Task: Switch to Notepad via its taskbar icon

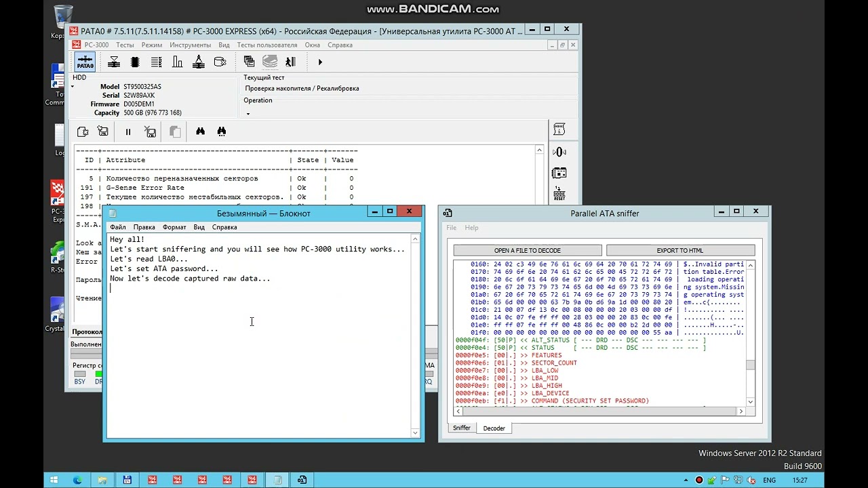Action: [277, 480]
